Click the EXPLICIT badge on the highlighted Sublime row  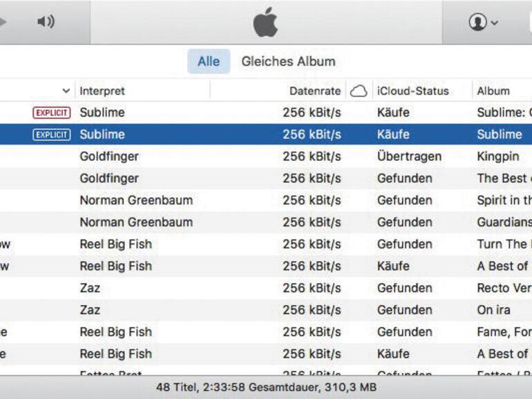click(x=51, y=135)
